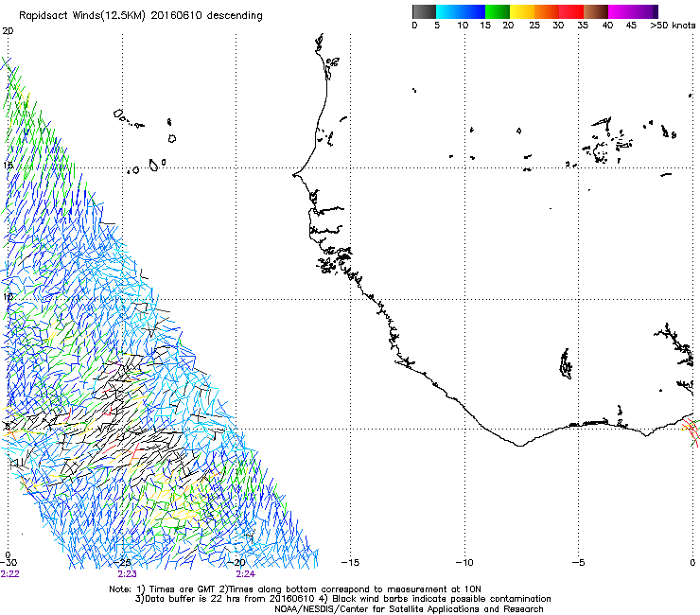The height and width of the screenshot is (615, 700).
Task: Click the '25' label on the color scale
Action: (x=534, y=26)
